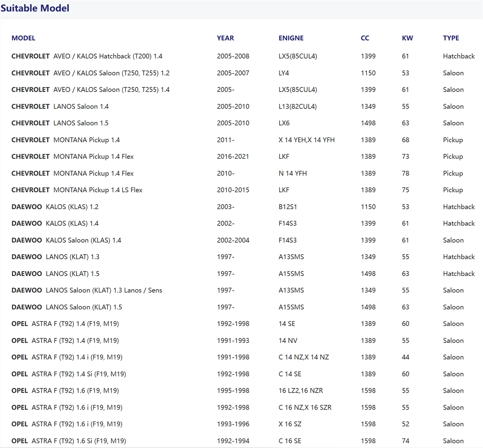The height and width of the screenshot is (448, 483).
Task: Click DAEWOO KALOS (KLAS) 1.2 model
Action: point(55,207)
